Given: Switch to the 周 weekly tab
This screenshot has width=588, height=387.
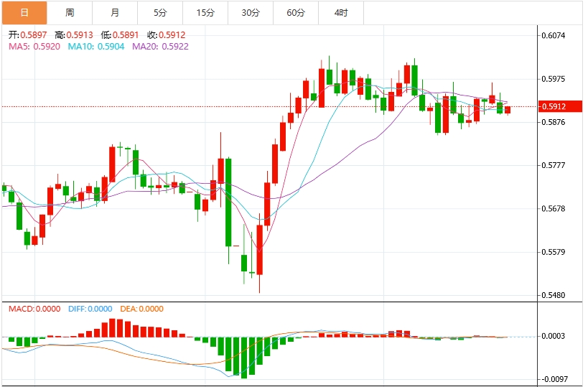Looking at the screenshot, I should point(70,13).
